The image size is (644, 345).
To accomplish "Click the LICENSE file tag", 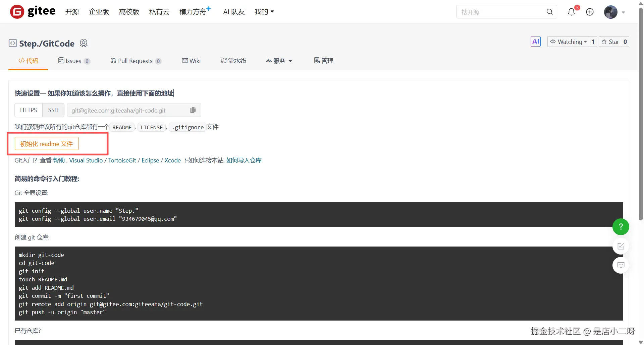I will tap(152, 127).
